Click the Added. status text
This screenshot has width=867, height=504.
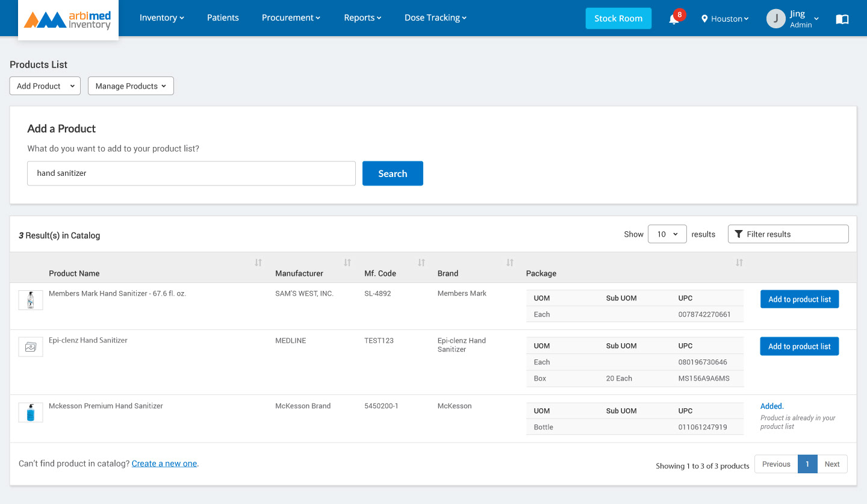772,406
